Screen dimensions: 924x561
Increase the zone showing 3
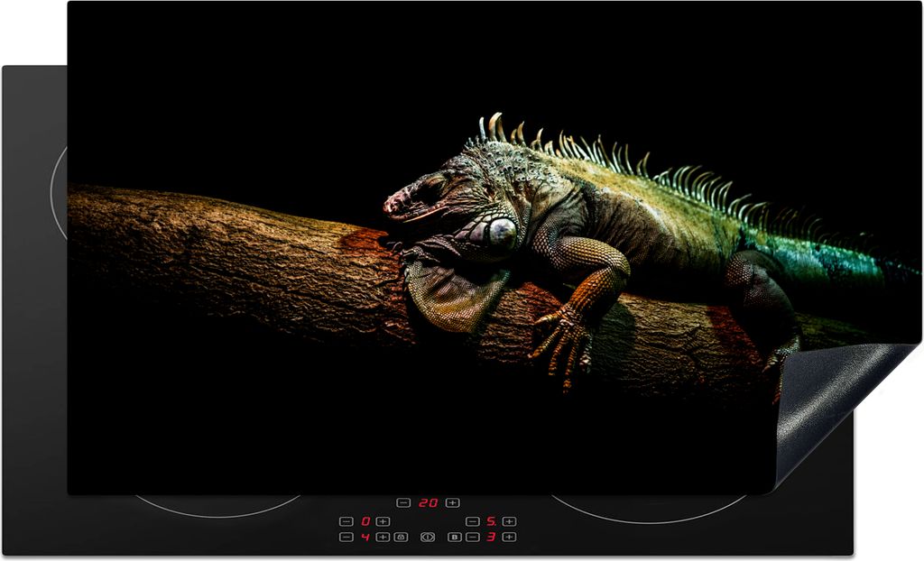pos(510,537)
